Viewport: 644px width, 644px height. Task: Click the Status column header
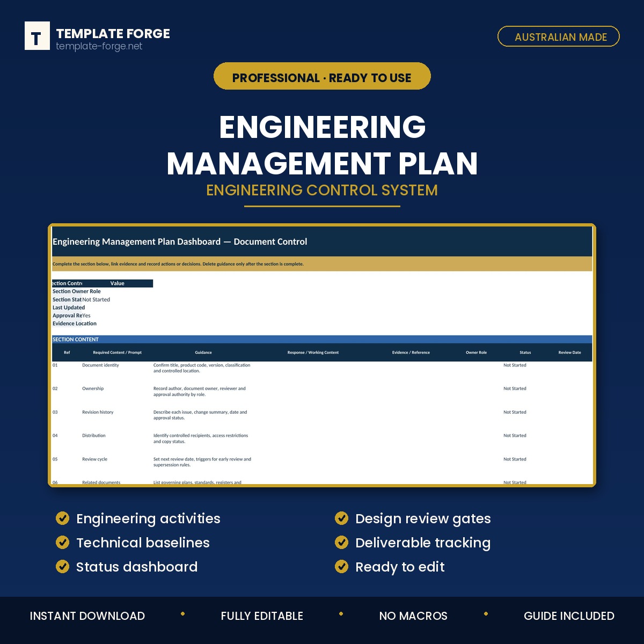click(525, 353)
